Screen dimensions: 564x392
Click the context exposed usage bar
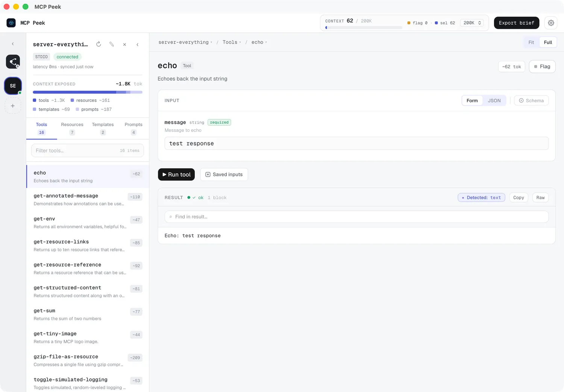point(88,92)
